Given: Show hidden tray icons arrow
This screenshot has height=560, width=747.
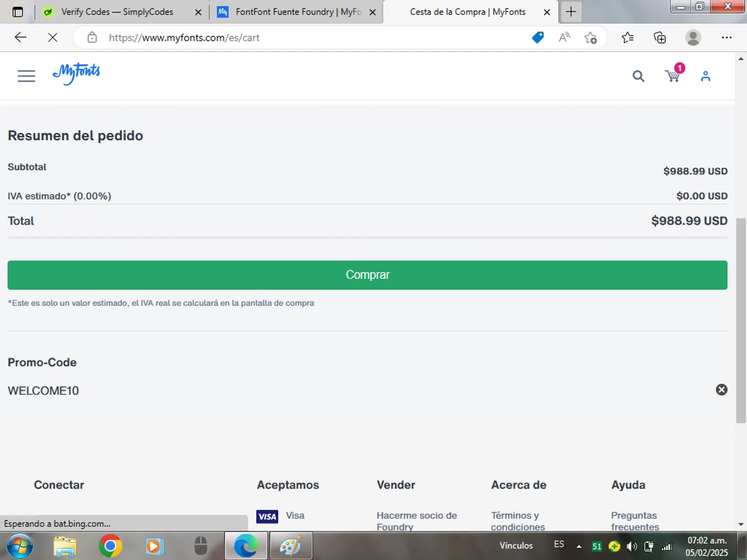Looking at the screenshot, I should coord(579,547).
